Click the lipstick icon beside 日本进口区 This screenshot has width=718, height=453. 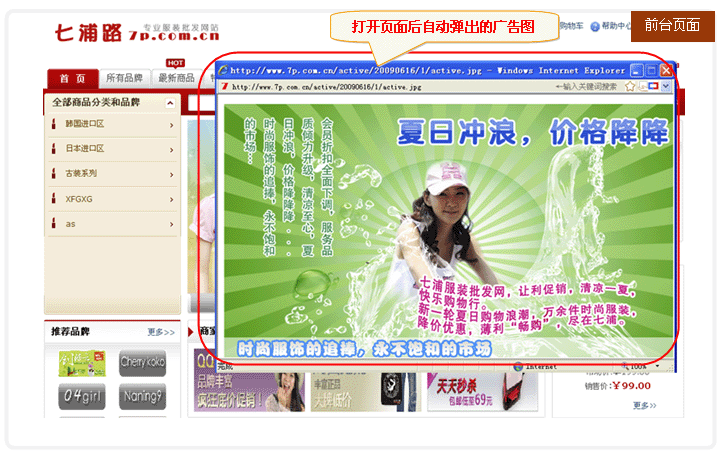[54, 148]
